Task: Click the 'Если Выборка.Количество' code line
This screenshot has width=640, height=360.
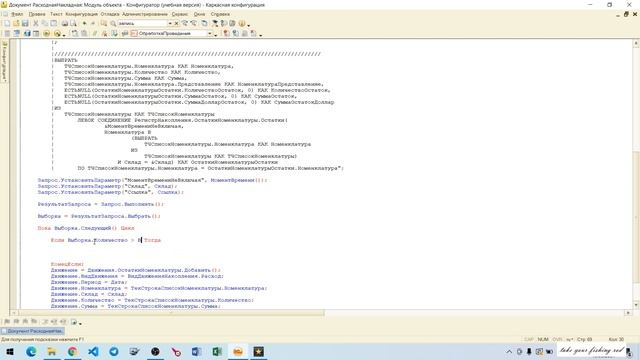Action: 106,240
